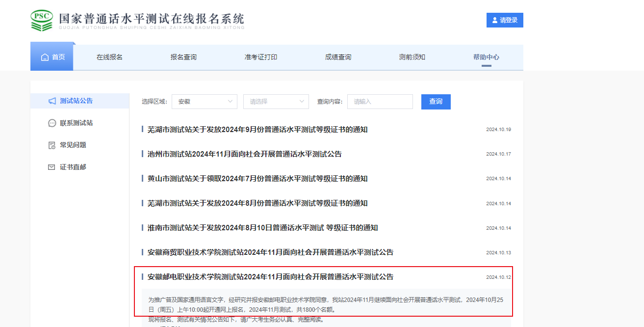The height and width of the screenshot is (327, 644).
Task: Click the PSC logo icon
Action: [42, 20]
